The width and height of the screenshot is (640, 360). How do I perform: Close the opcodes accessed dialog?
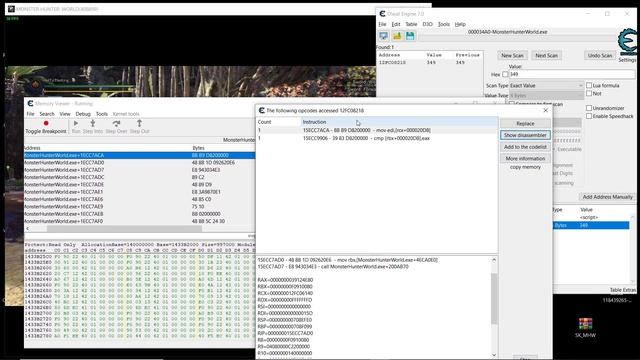546,110
